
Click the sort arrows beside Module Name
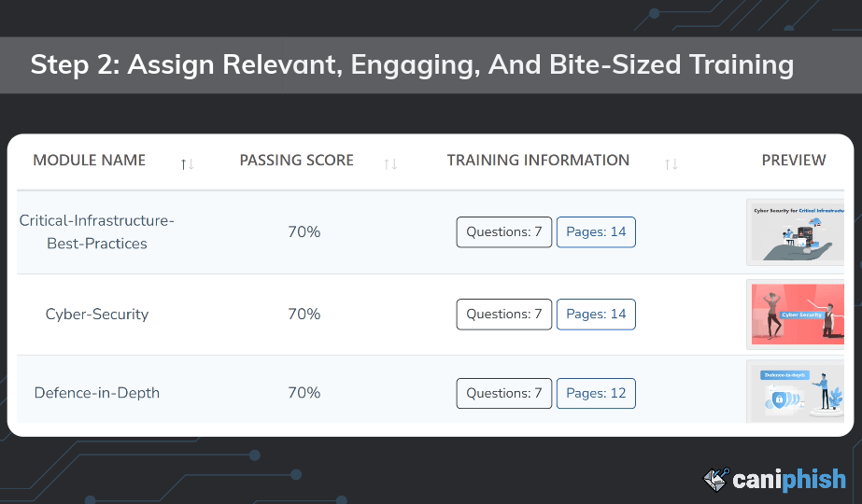click(187, 164)
